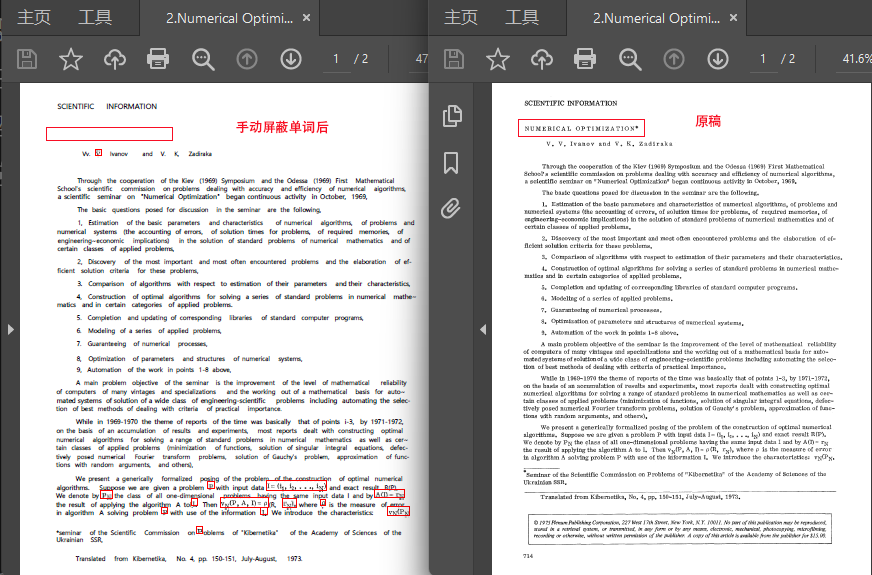The width and height of the screenshot is (872, 575).
Task: Open bookmarks panel in right sidebar
Action: [x=451, y=163]
